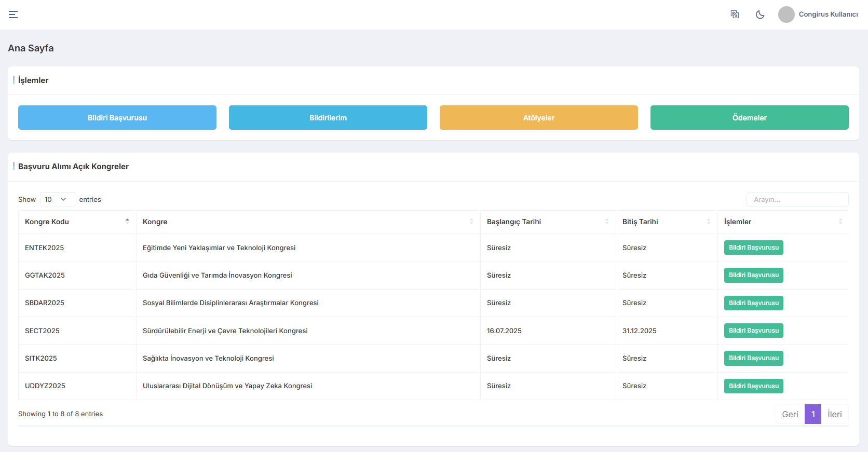The height and width of the screenshot is (452, 868).
Task: Open Congirus Kullanıcı profile menu
Action: (828, 15)
